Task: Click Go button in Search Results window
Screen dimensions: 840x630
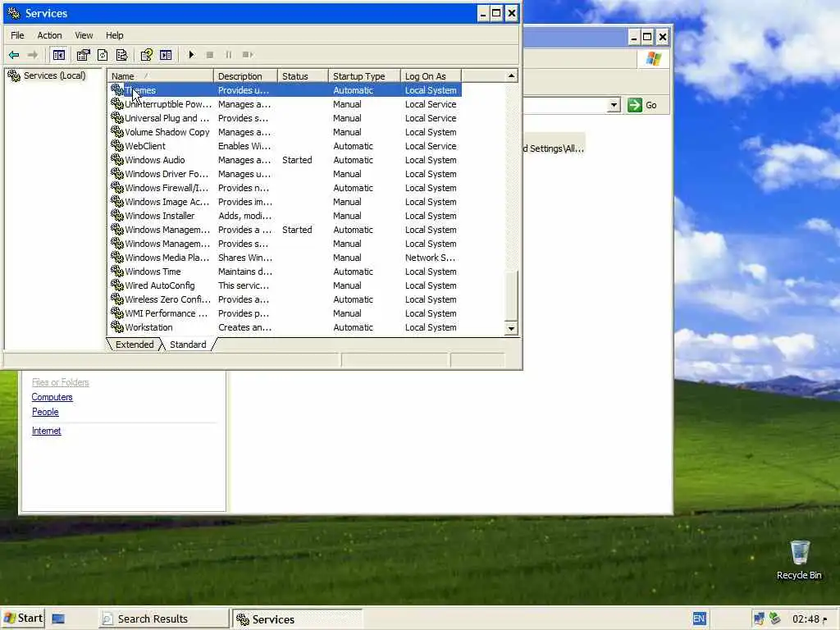Action: click(x=642, y=105)
